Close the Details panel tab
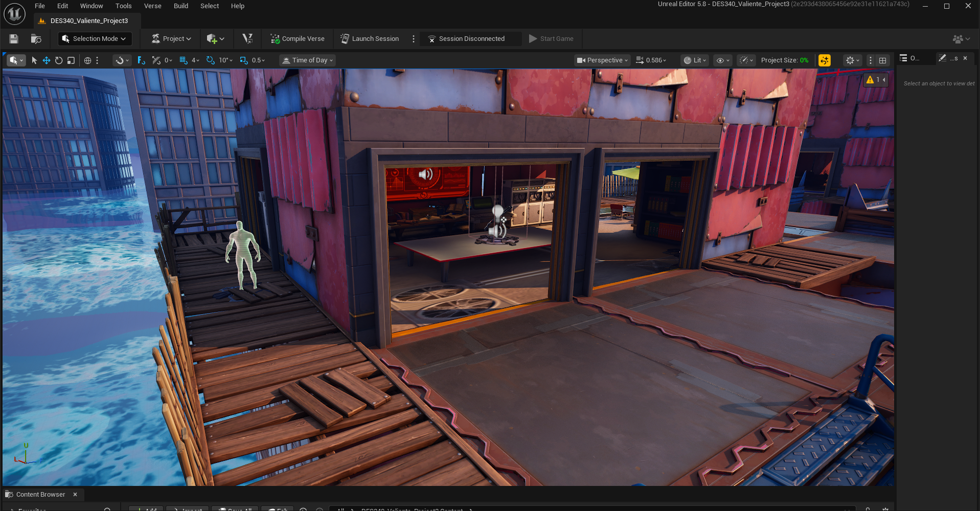The image size is (980, 511). point(965,58)
